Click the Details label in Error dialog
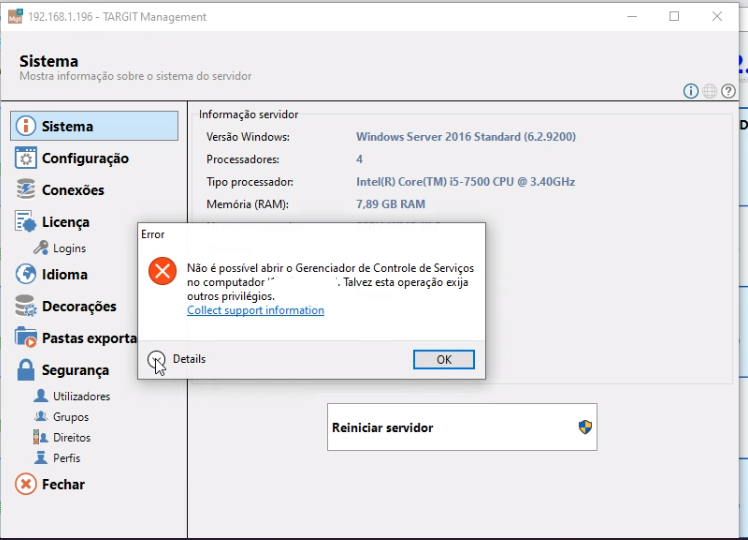This screenshot has width=748, height=540. click(189, 359)
